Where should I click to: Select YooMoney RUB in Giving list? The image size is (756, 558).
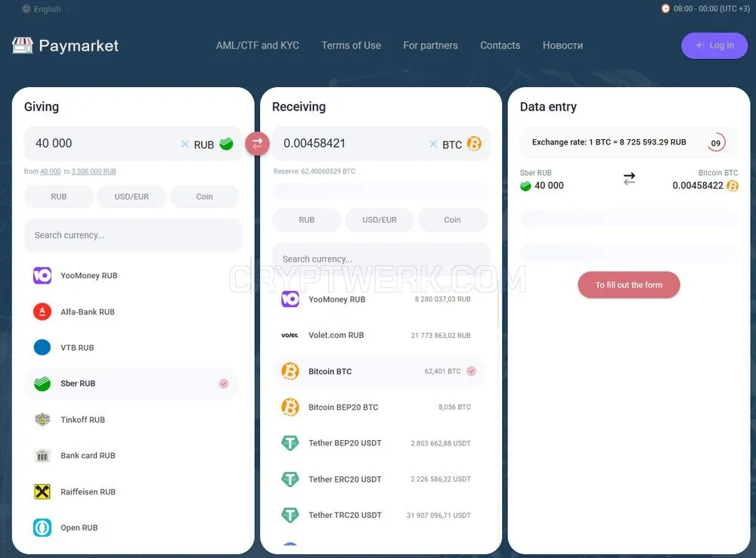131,275
